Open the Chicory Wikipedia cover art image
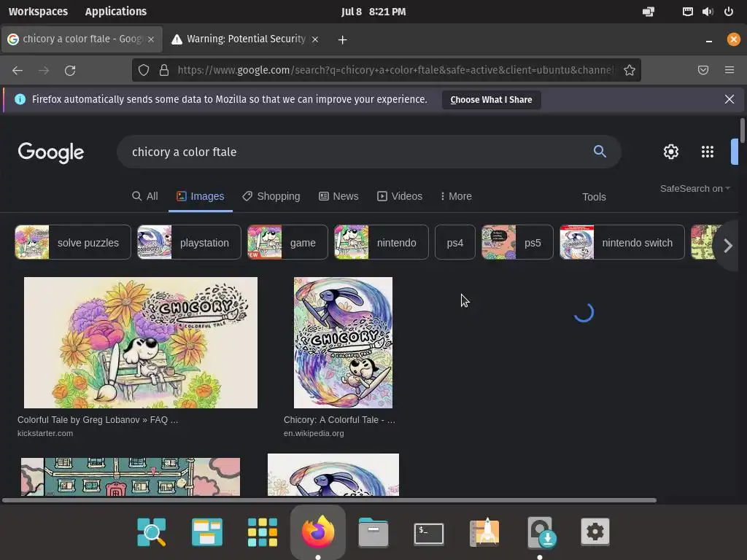Viewport: 747px width, 560px height. tap(343, 343)
